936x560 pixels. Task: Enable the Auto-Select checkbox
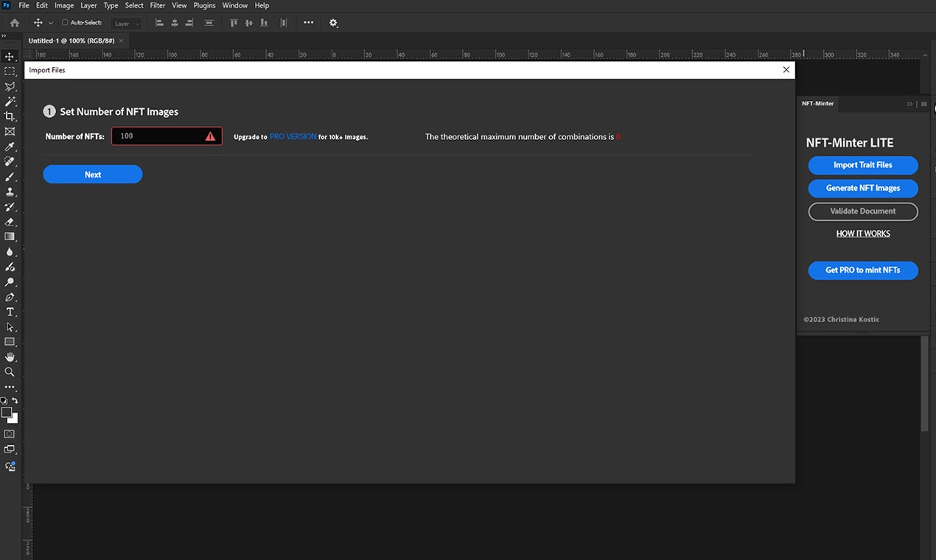pos(65,23)
